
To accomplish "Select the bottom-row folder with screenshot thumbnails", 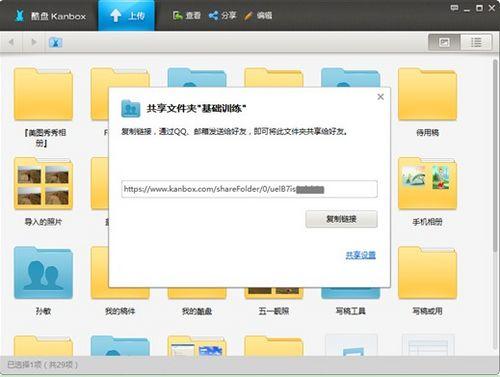I will pos(197,346).
